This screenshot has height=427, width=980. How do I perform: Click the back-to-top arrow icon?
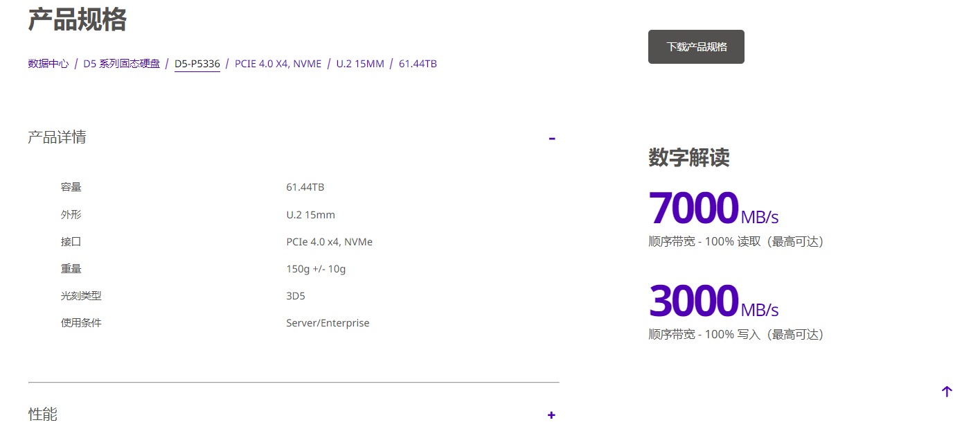tap(947, 391)
